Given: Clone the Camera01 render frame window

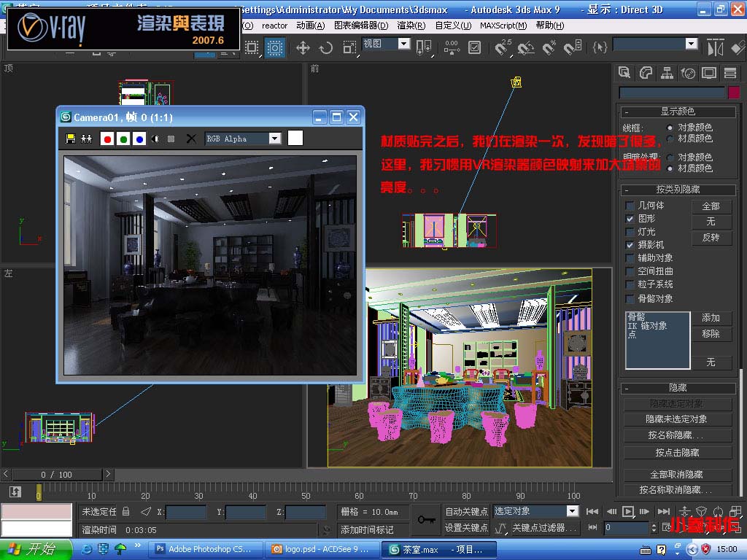Looking at the screenshot, I should click(86, 139).
